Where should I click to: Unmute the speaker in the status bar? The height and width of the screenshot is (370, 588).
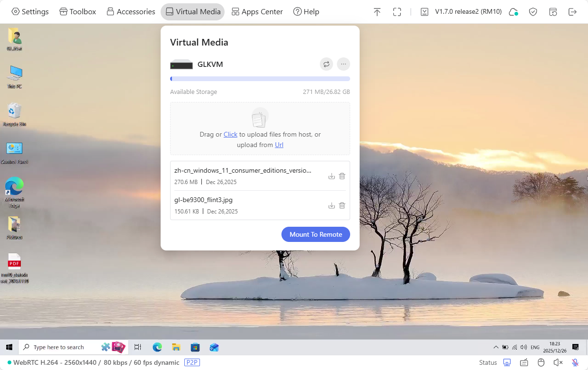558,362
